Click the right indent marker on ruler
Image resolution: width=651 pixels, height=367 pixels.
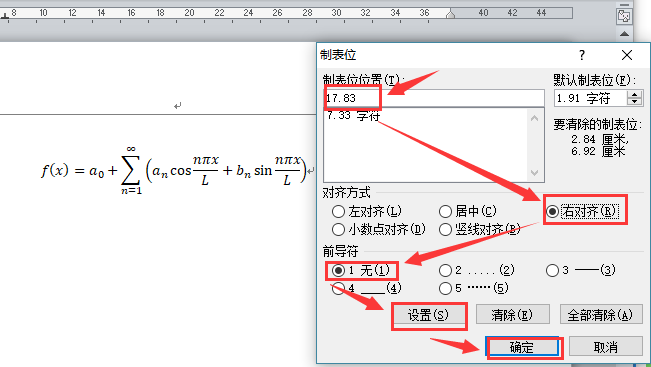point(450,15)
